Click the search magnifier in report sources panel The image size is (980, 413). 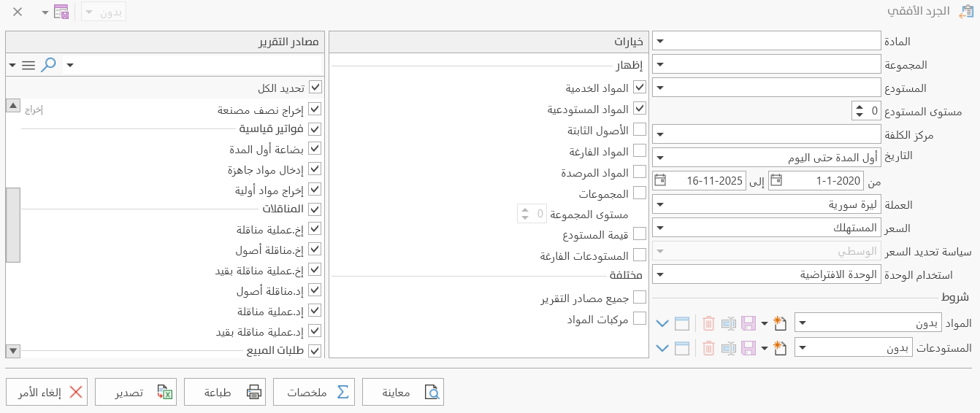(48, 65)
